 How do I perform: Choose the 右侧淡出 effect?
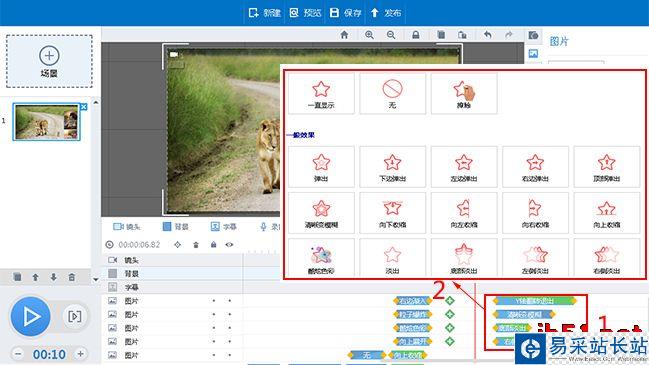pos(607,258)
